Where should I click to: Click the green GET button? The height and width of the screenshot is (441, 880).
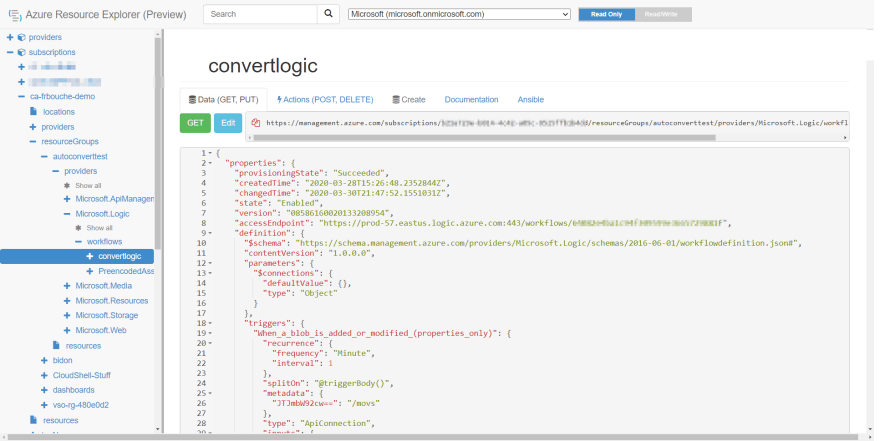click(195, 123)
